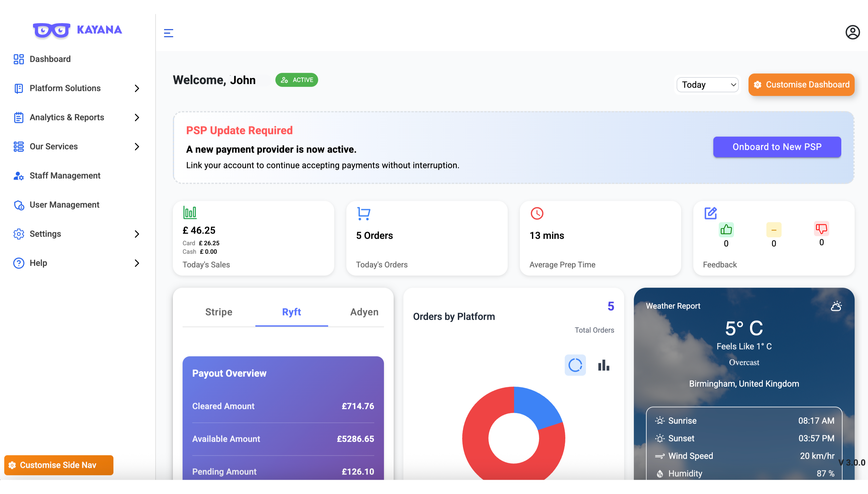The image size is (868, 494).
Task: Click the shopping cart orders icon
Action: tap(363, 214)
